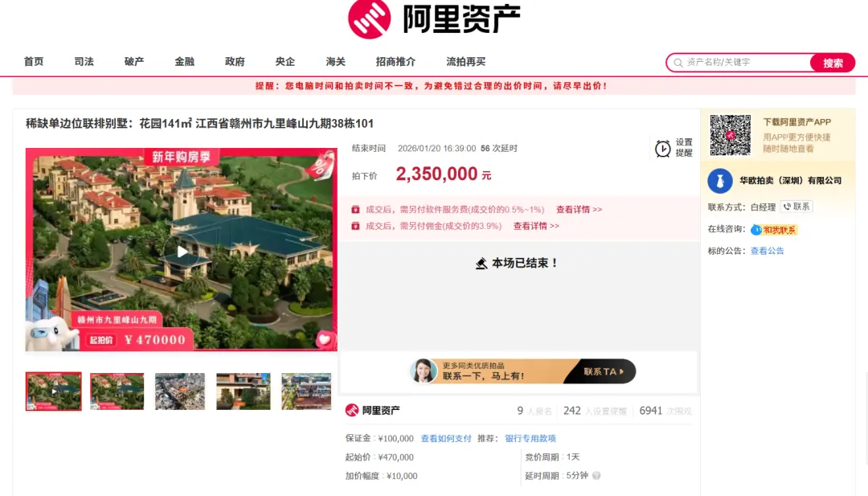The image size is (868, 496).
Task: Click the clock icon for 设置提醒
Action: click(662, 149)
